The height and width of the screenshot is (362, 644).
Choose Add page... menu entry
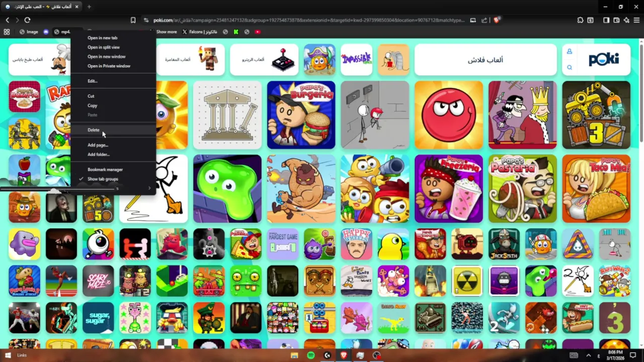pyautogui.click(x=113, y=145)
